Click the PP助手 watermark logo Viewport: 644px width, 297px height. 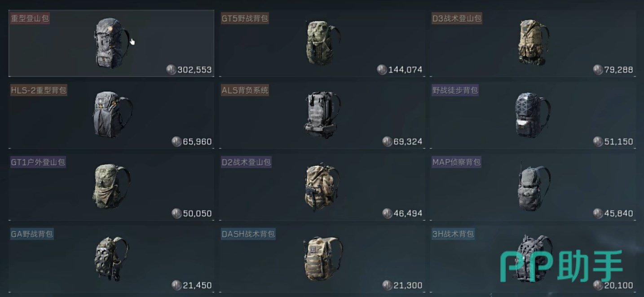pos(562,266)
